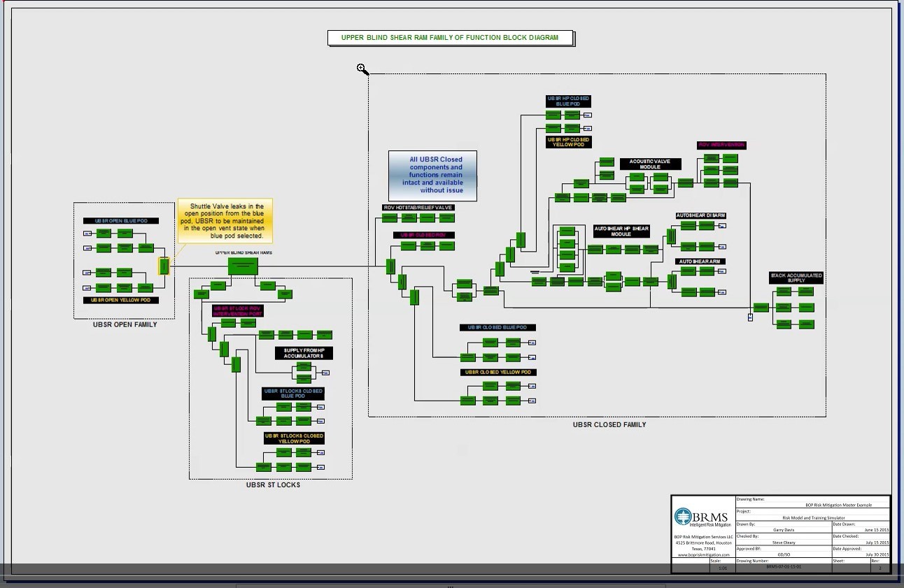
Task: Click the Drawing Number BRMS-07-01-15-01 field
Action: [783, 567]
